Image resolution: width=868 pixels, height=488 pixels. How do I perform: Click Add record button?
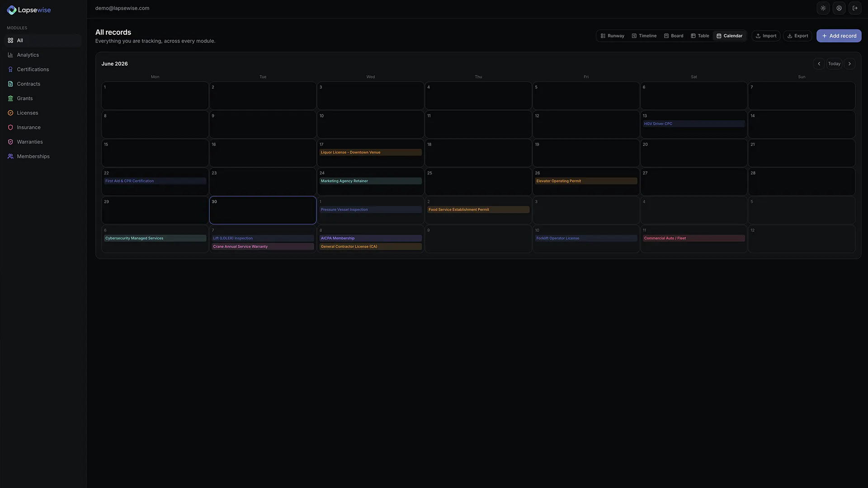[839, 36]
